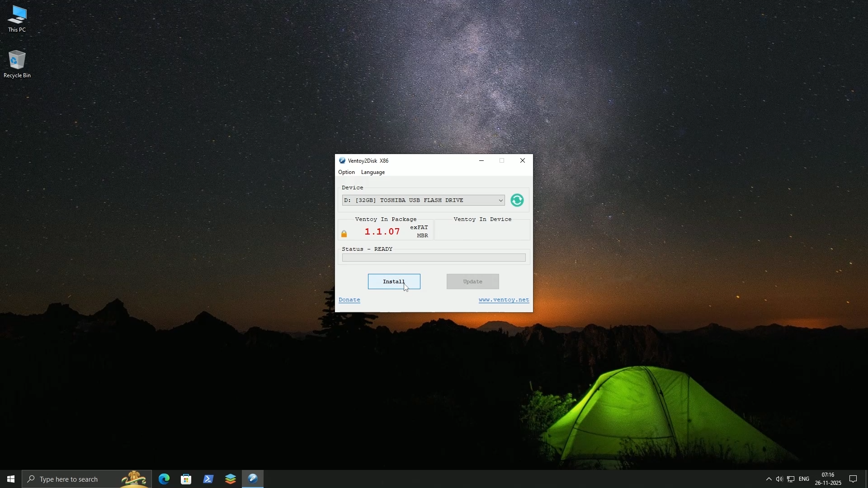Click the Status READY progress bar
Viewport: 868px width, 488px height.
coord(433,257)
